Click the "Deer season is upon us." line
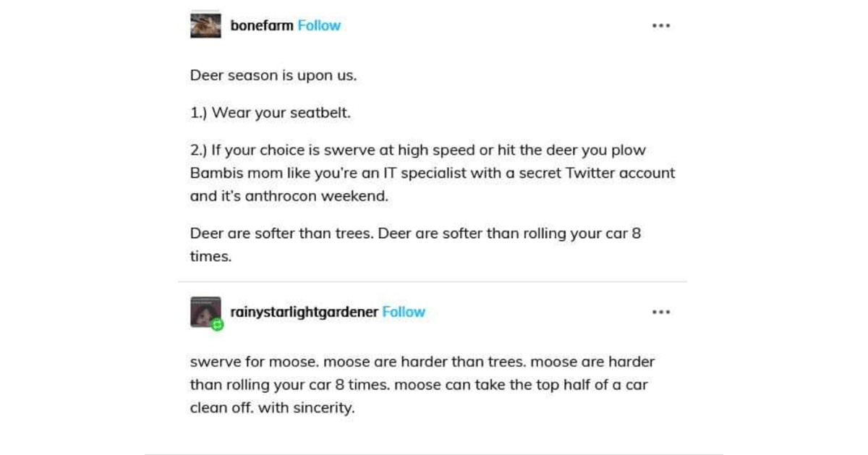Screen dimensions: 868x455 click(273, 75)
